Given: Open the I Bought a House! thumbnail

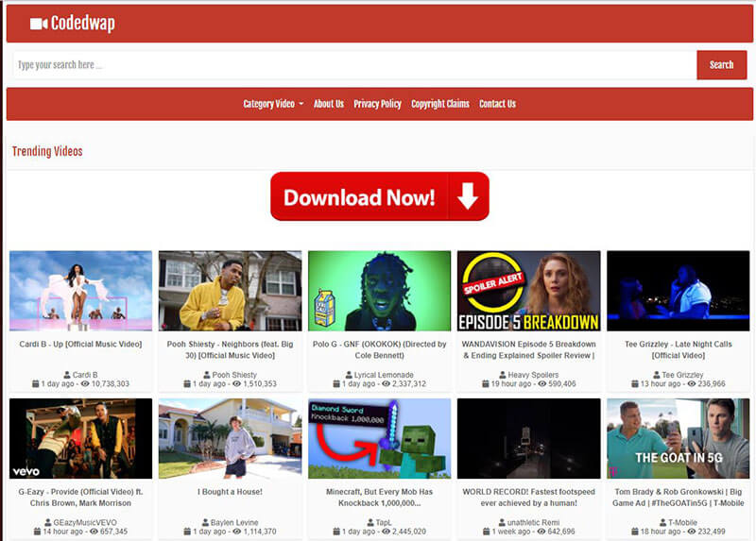Looking at the screenshot, I should (230, 438).
